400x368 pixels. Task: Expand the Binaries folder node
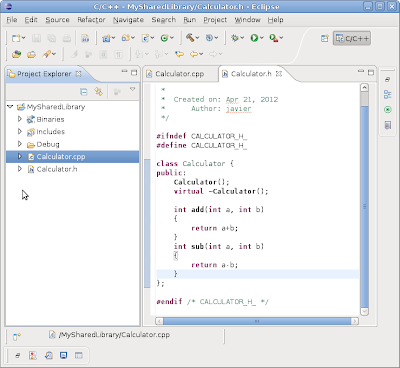20,119
